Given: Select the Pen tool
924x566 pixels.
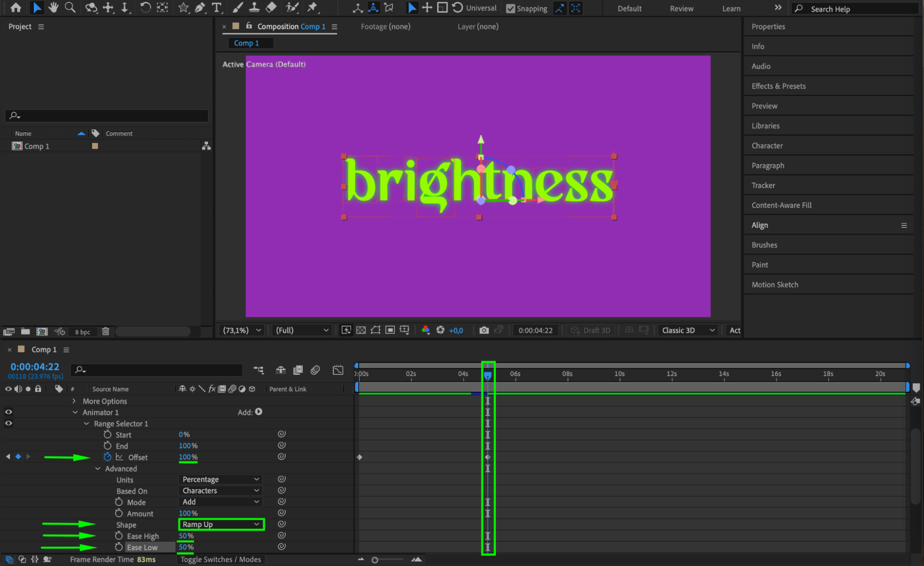Looking at the screenshot, I should [200, 7].
